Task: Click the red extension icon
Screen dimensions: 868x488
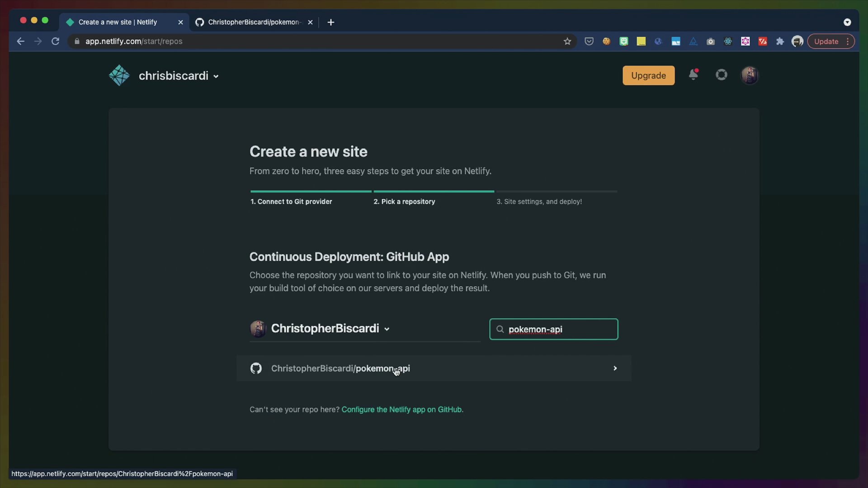Action: 763,41
